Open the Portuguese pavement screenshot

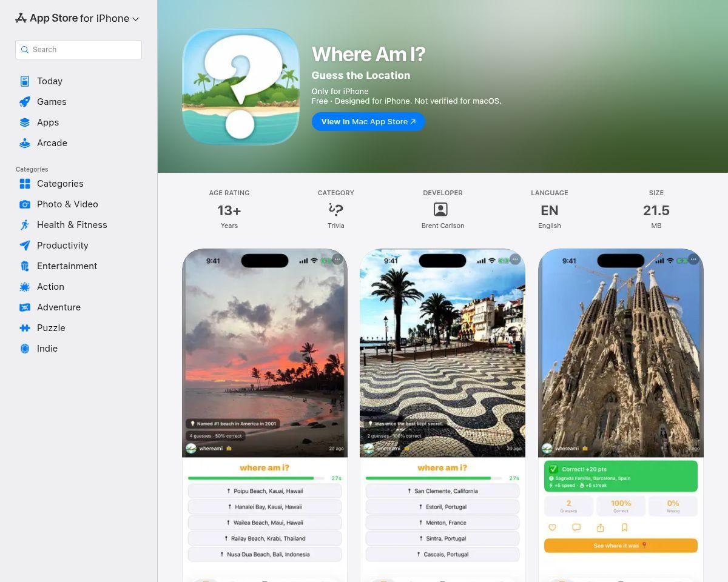pyautogui.click(x=443, y=415)
